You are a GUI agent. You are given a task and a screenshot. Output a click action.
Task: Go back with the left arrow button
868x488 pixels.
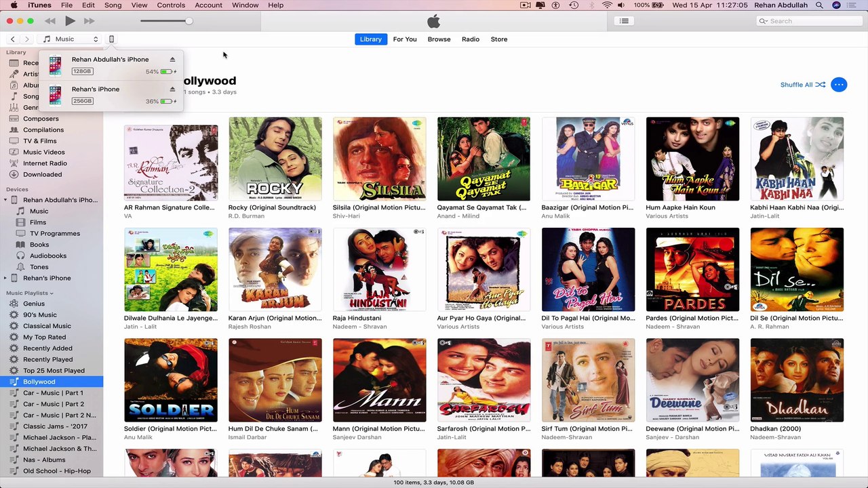12,39
